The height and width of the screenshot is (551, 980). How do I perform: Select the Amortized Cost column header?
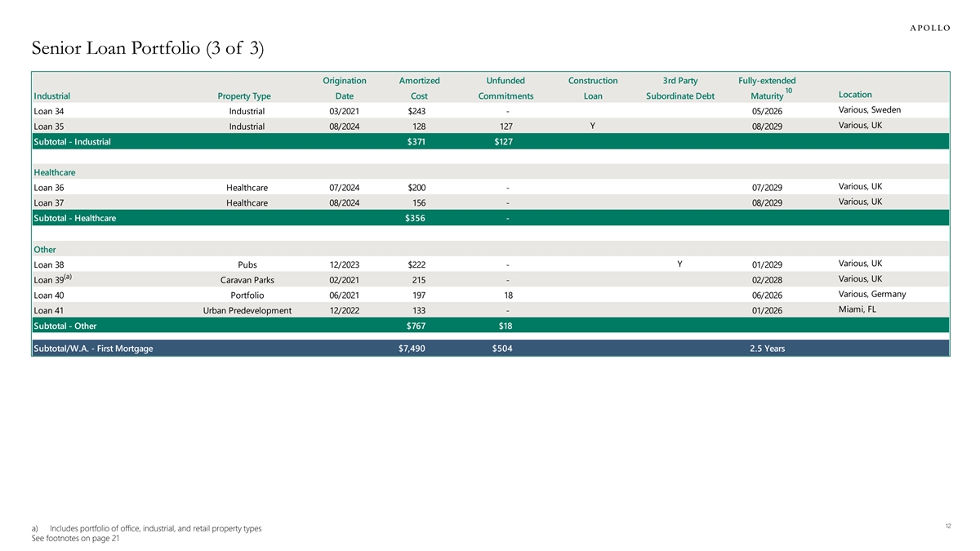pyautogui.click(x=419, y=88)
